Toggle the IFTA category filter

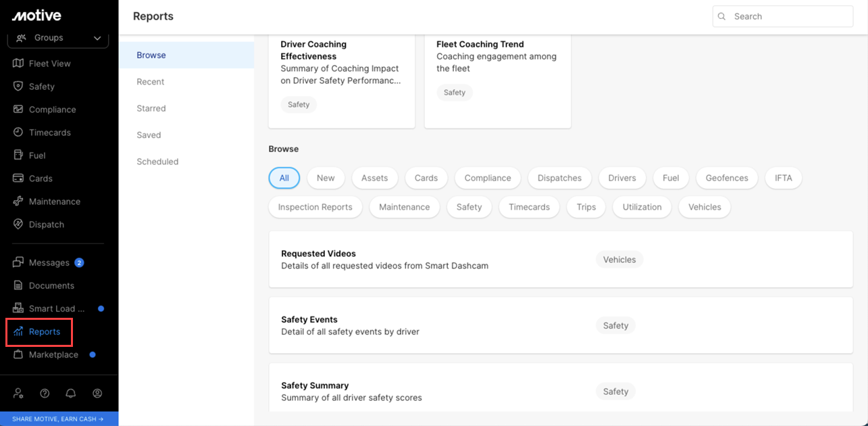(783, 178)
